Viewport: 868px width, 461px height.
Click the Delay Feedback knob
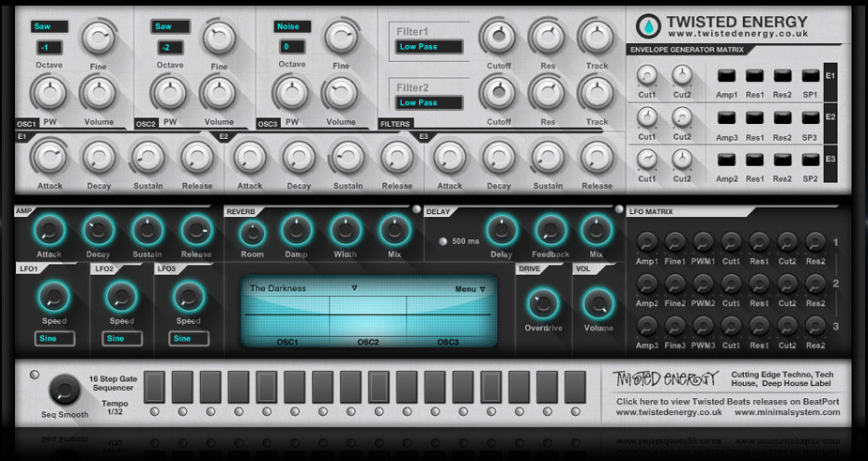(550, 230)
